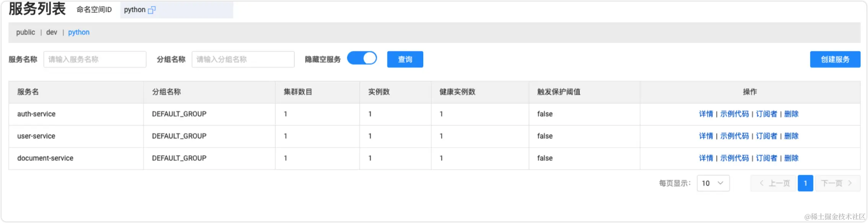Image resolution: width=868 pixels, height=223 pixels.
Task: Click false threshold value in document-service row
Action: click(545, 158)
